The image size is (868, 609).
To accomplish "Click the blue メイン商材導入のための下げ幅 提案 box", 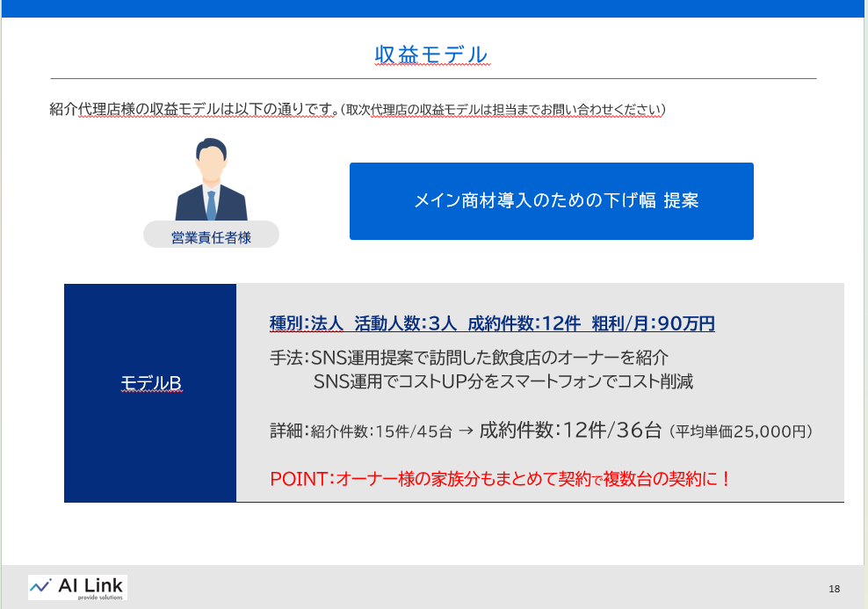I will pos(551,201).
